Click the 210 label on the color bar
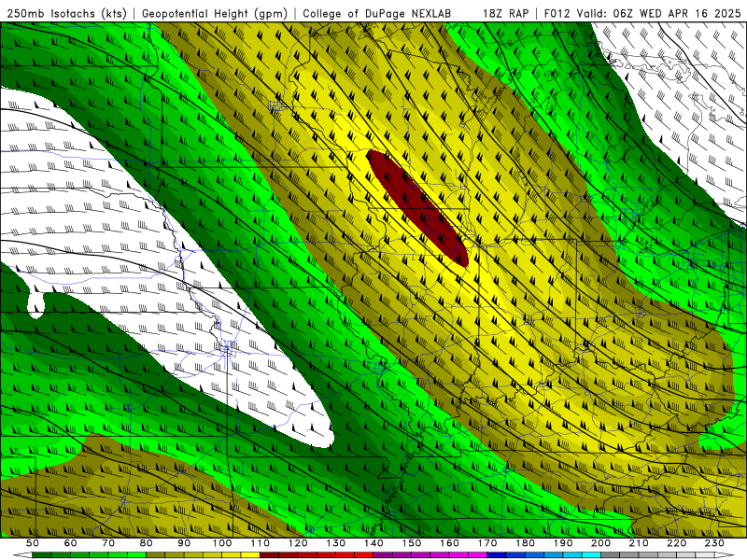 [x=639, y=543]
